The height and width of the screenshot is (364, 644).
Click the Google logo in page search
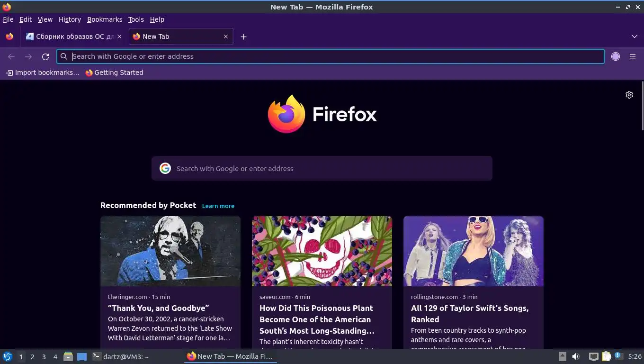(165, 168)
